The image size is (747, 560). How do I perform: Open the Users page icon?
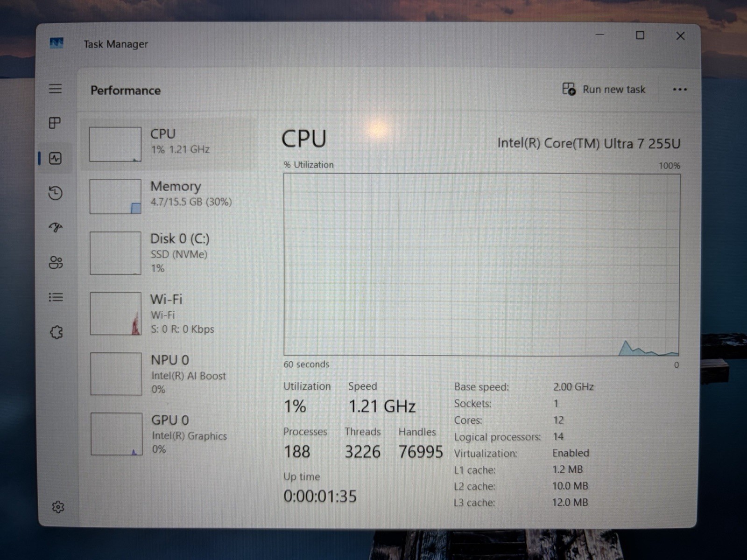(56, 262)
